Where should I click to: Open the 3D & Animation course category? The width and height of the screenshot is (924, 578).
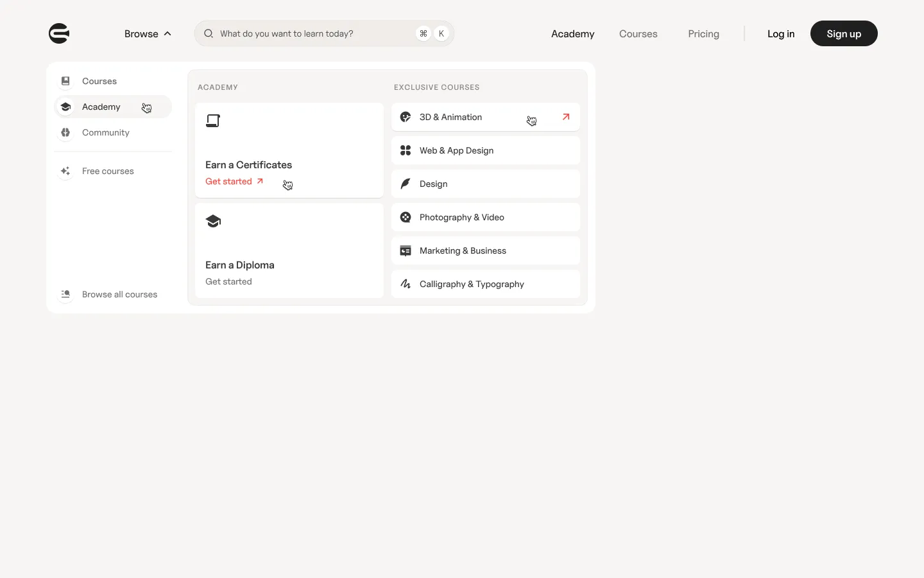pos(486,117)
